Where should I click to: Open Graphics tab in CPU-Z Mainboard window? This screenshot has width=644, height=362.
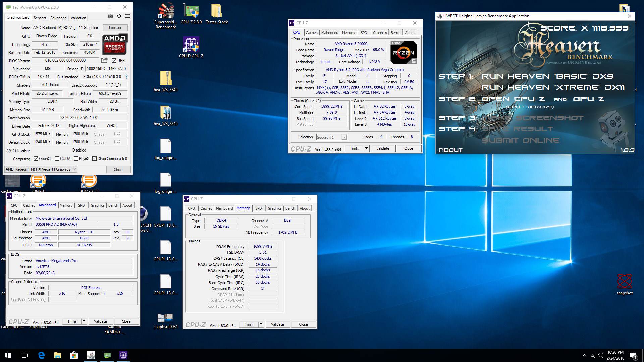coord(98,205)
